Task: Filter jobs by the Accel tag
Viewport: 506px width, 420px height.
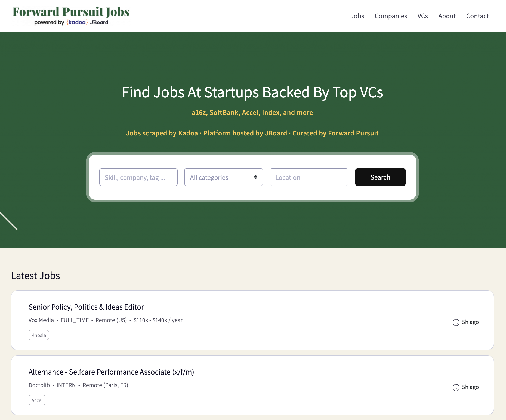Action: coord(37,400)
